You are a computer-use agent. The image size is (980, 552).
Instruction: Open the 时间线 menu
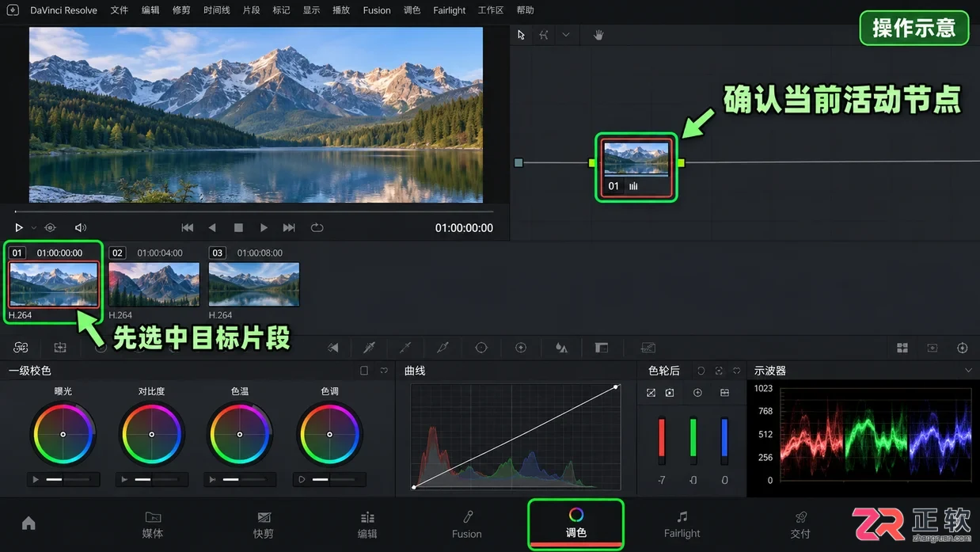[x=217, y=10]
